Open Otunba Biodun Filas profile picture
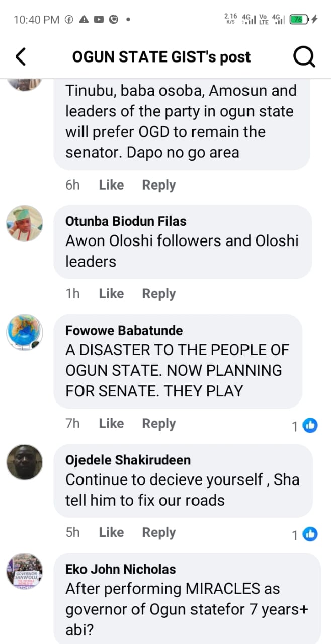The width and height of the screenshot is (331, 644). [x=25, y=223]
